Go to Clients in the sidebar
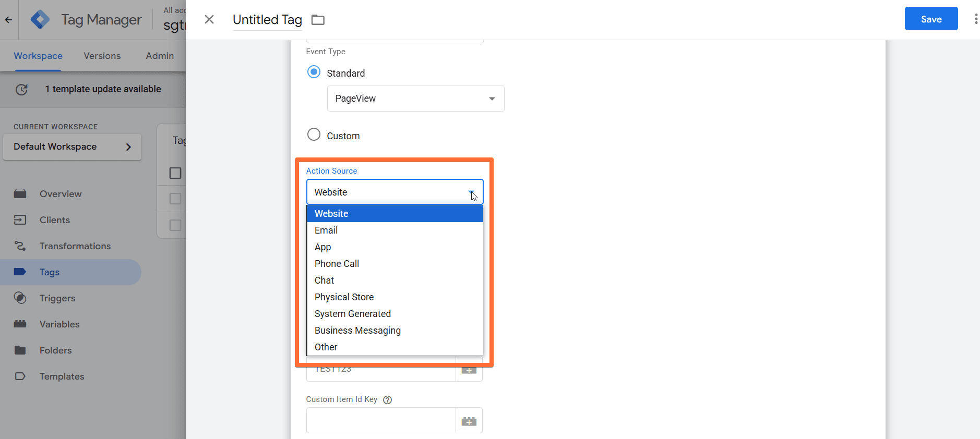 55,220
